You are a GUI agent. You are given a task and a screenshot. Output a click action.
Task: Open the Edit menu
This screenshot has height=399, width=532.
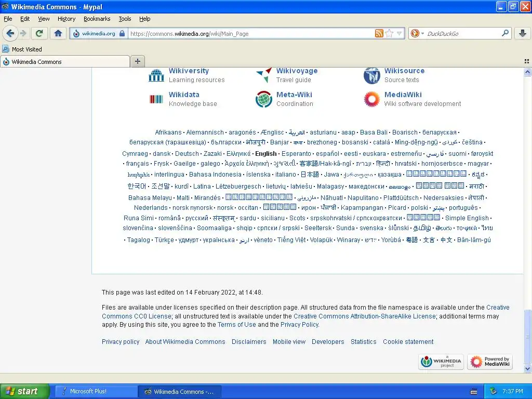pyautogui.click(x=25, y=19)
